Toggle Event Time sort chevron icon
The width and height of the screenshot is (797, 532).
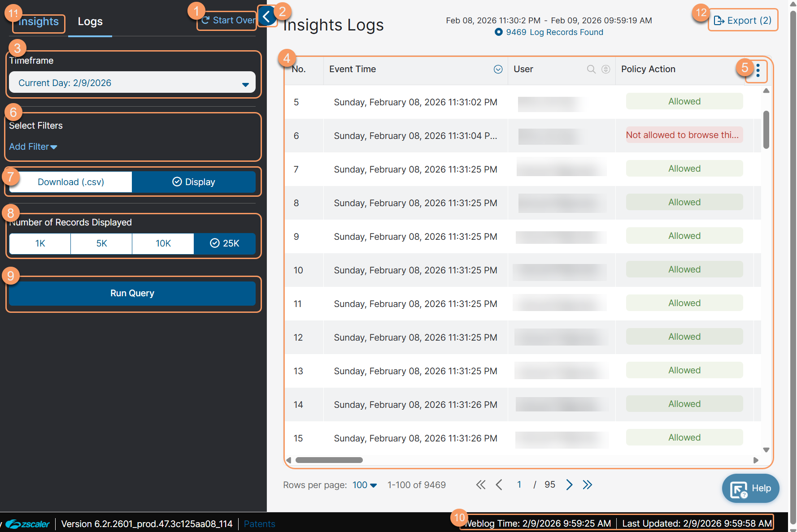[x=498, y=69]
